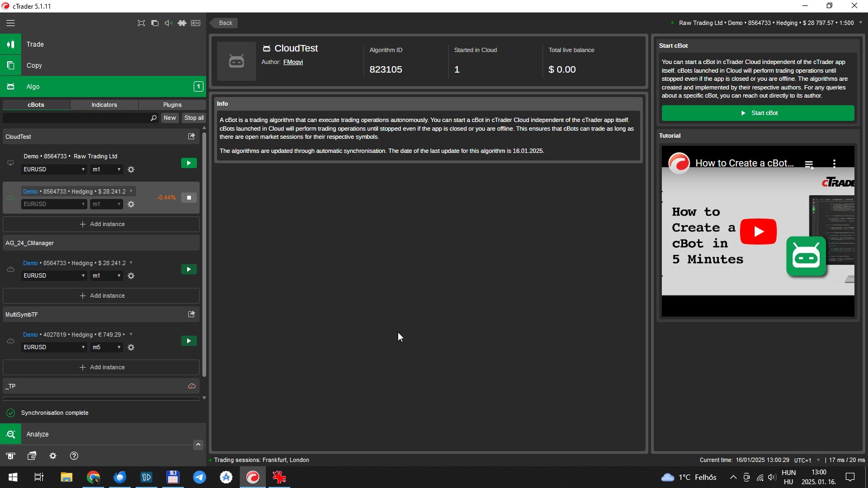Open settings gear of running CloudTest instance

point(131,204)
